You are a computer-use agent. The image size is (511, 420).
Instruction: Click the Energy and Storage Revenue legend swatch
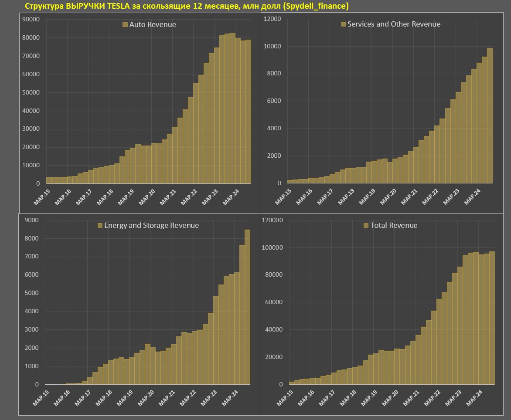(100, 225)
